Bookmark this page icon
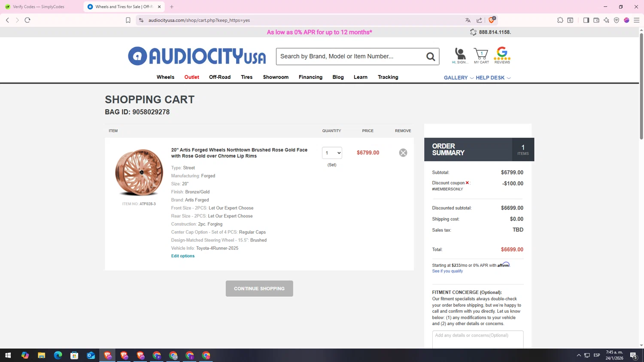644x362 pixels. tap(128, 20)
